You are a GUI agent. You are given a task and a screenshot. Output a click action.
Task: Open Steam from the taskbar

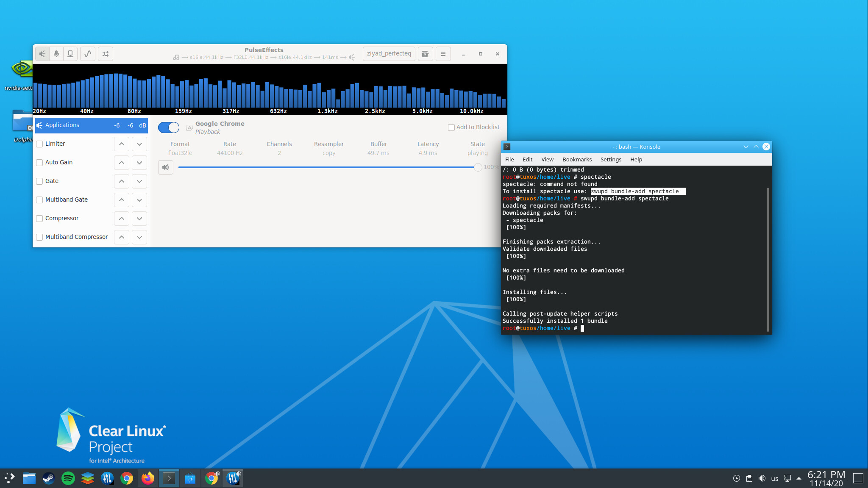pyautogui.click(x=48, y=478)
